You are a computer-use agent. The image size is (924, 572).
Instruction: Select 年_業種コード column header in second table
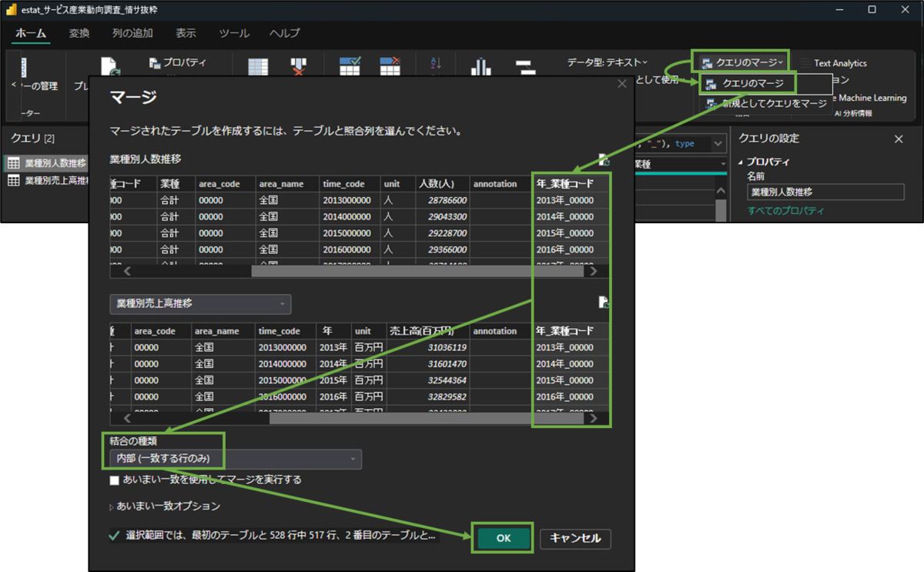pyautogui.click(x=571, y=331)
